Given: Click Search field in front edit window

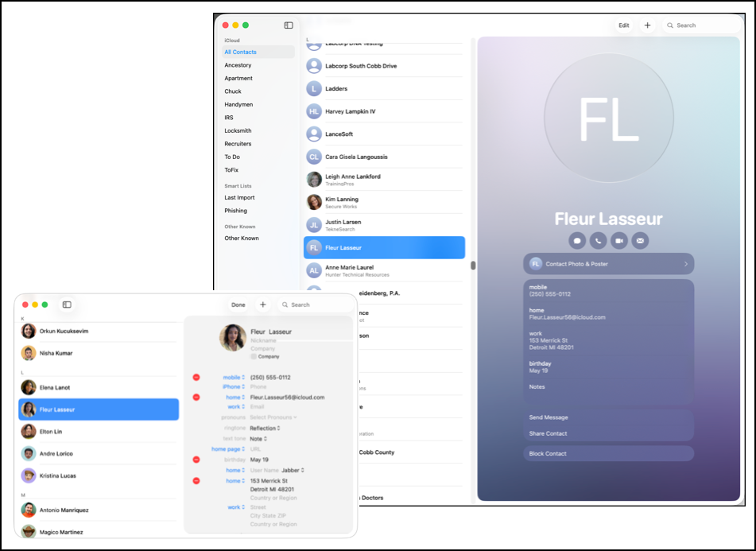Looking at the screenshot, I should tap(316, 305).
